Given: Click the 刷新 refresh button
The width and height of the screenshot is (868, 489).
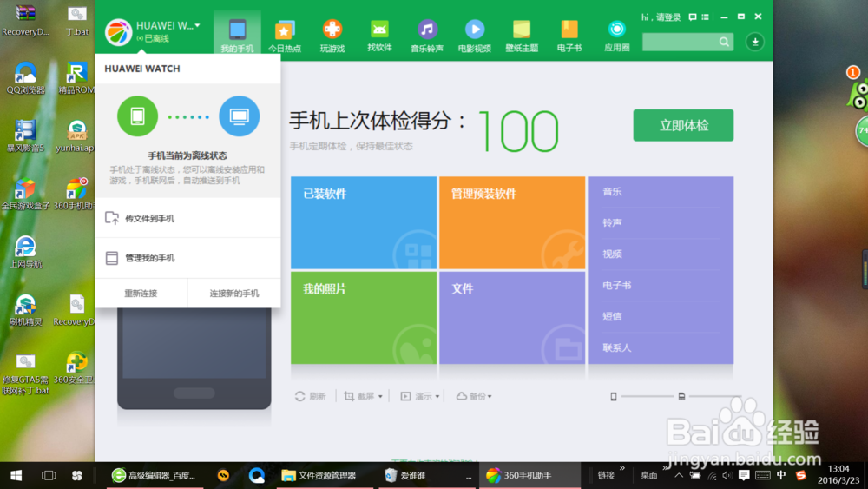Looking at the screenshot, I should click(x=311, y=396).
